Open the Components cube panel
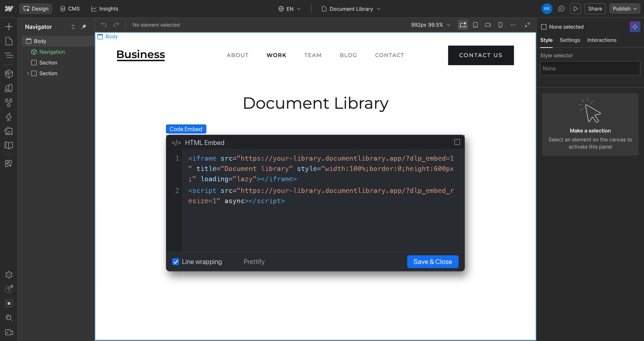Screen dimensions: 644x341 point(9,74)
